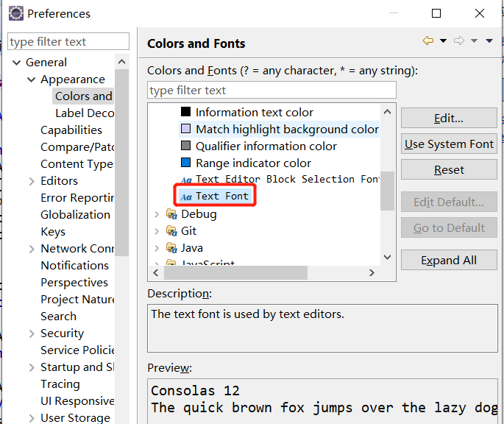
Task: Click the Range indicator color blue swatch
Action: pos(185,163)
